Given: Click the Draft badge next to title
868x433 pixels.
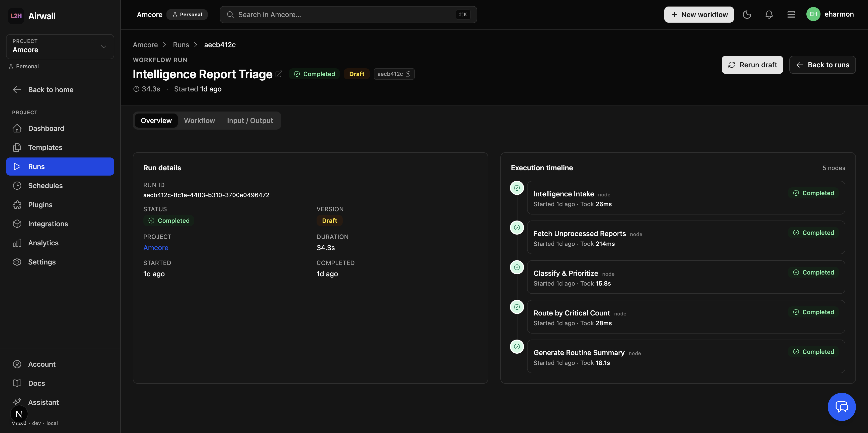Looking at the screenshot, I should [x=357, y=74].
